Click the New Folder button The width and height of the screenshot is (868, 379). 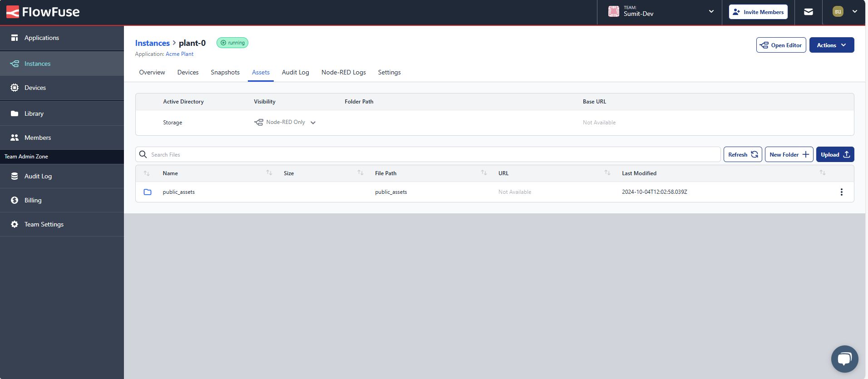click(789, 154)
